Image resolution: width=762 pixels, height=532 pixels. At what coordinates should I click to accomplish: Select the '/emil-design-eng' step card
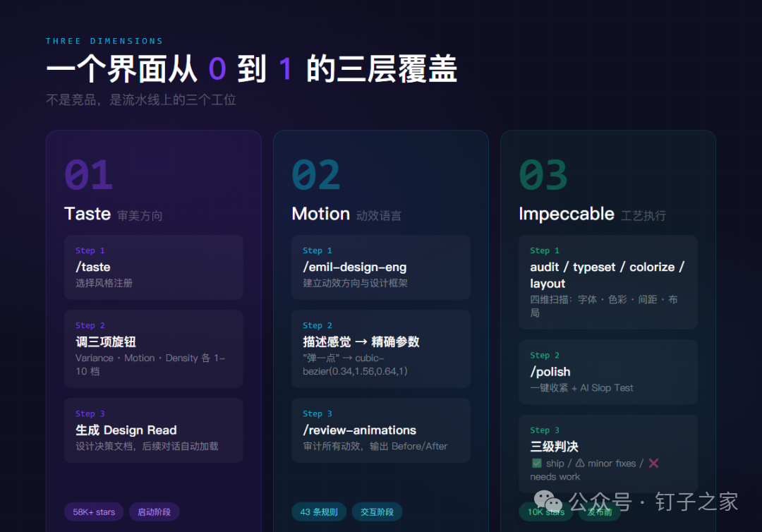point(381,267)
